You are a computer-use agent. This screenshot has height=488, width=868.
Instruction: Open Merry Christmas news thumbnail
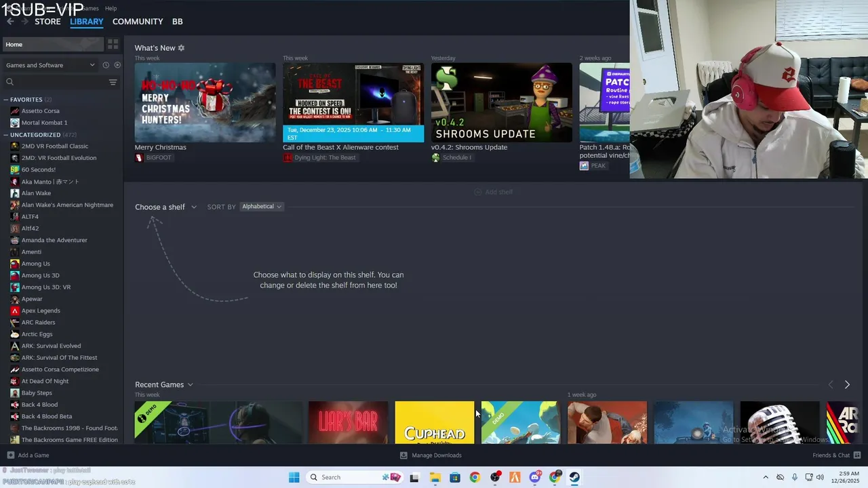click(205, 102)
